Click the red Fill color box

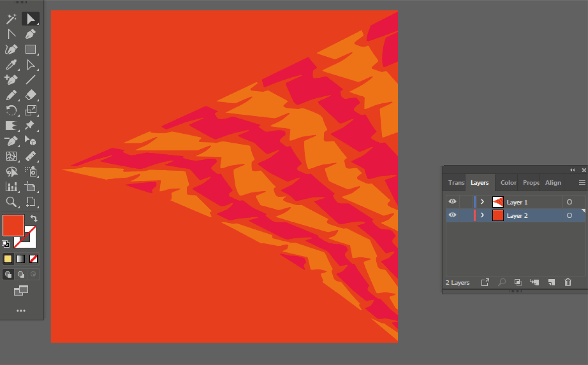(13, 225)
